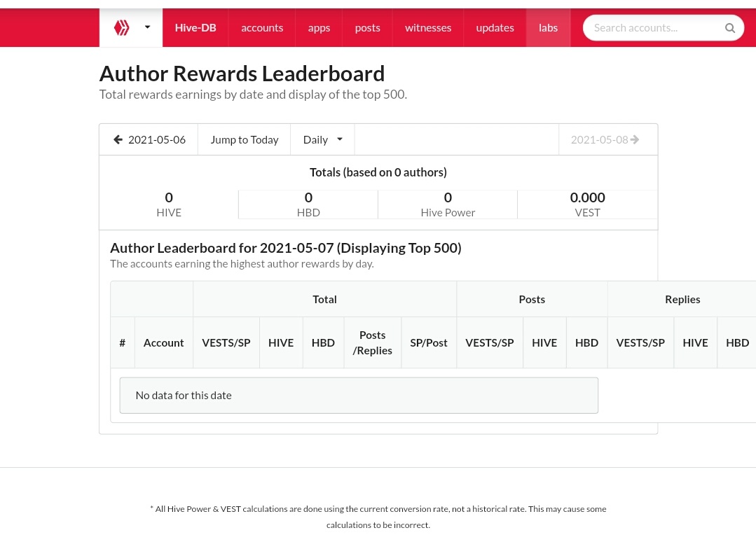Click the magnifier search icon
The width and height of the screenshot is (756, 542).
[730, 28]
